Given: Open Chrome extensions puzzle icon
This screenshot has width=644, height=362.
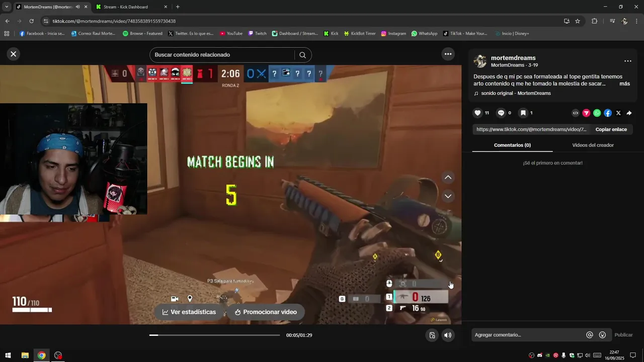Looking at the screenshot, I should point(595,21).
